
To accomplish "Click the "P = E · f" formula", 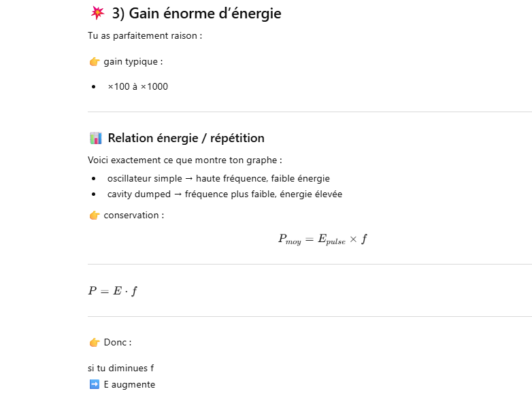I will click(113, 291).
